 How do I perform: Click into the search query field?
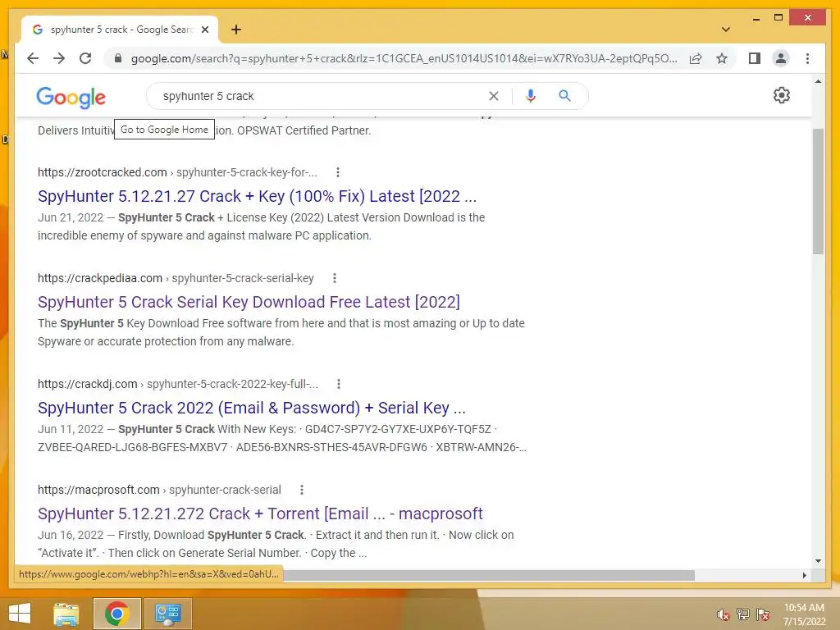[x=322, y=96]
